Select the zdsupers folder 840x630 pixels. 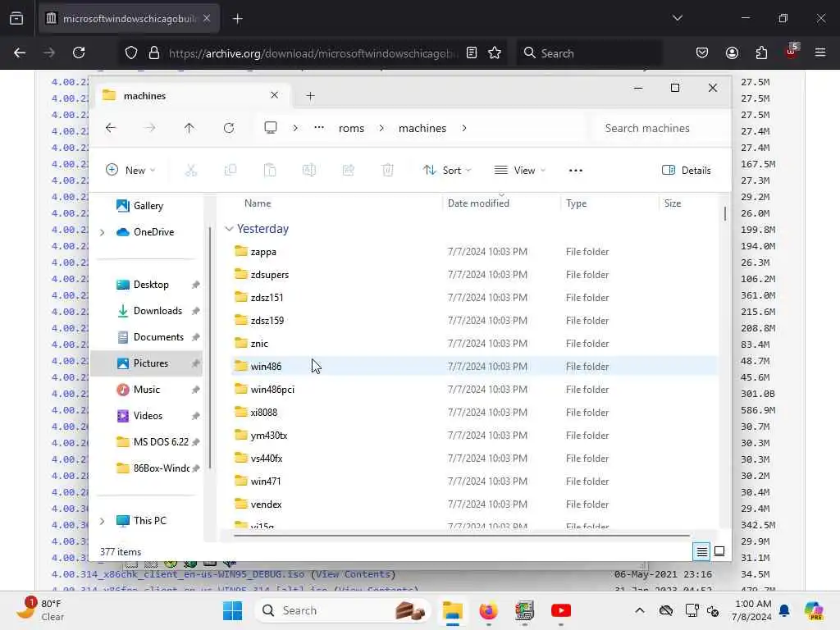(474, 274)
